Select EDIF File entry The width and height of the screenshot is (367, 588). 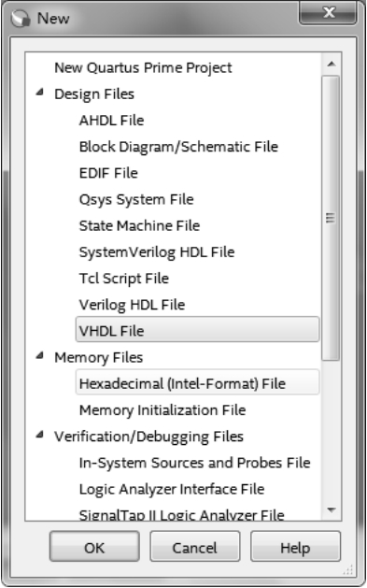point(108,173)
